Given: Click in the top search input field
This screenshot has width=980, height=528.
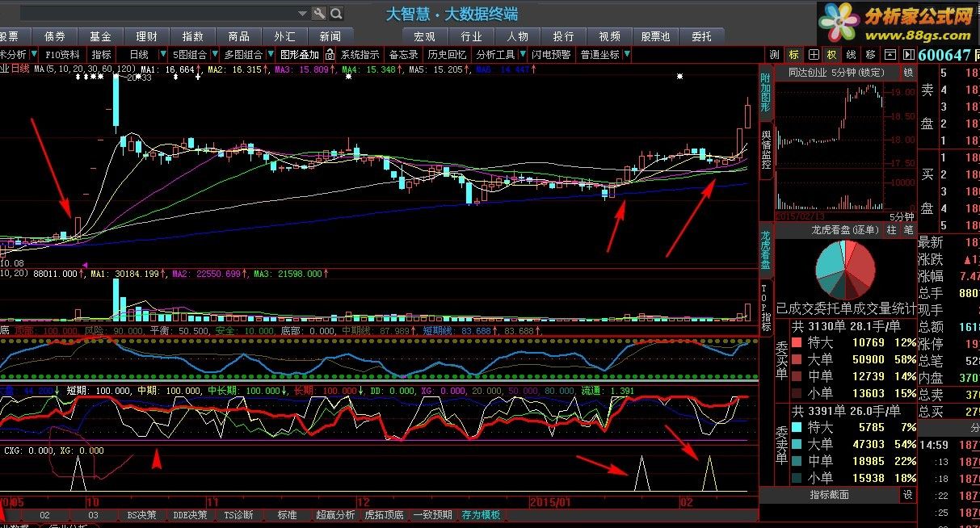Looking at the screenshot, I should point(158,13).
